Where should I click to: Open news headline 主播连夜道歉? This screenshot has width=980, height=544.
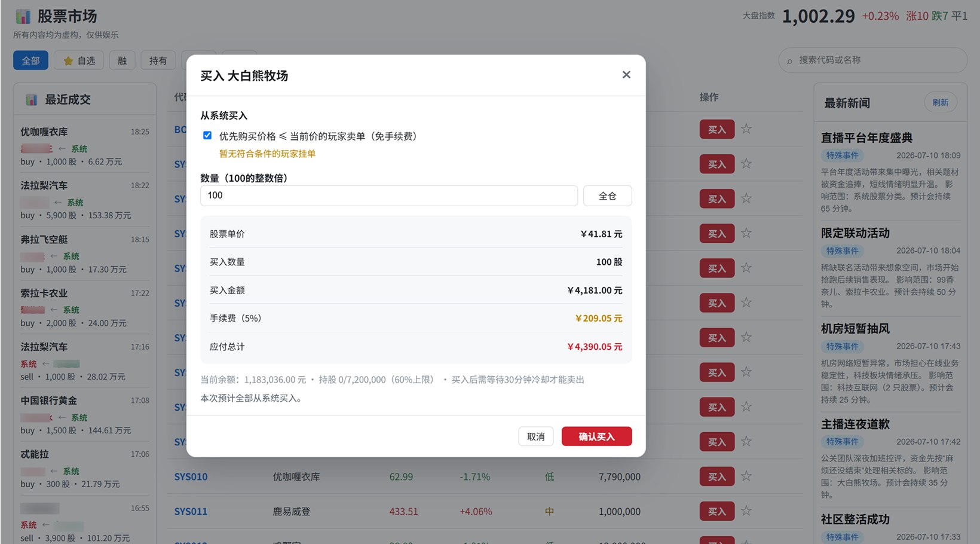855,424
